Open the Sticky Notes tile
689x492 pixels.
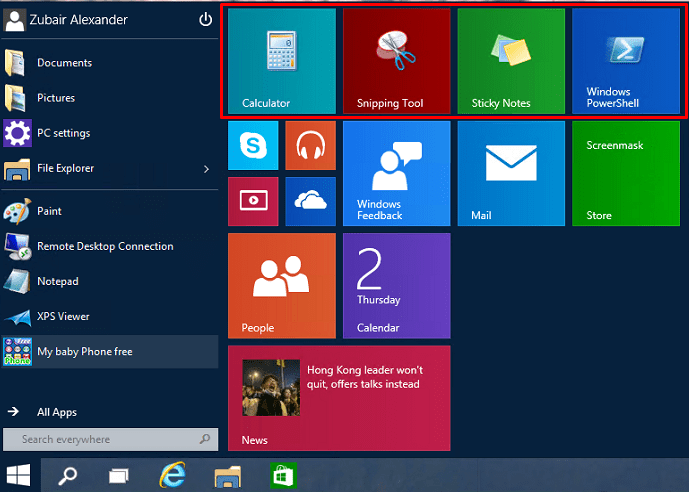511,61
